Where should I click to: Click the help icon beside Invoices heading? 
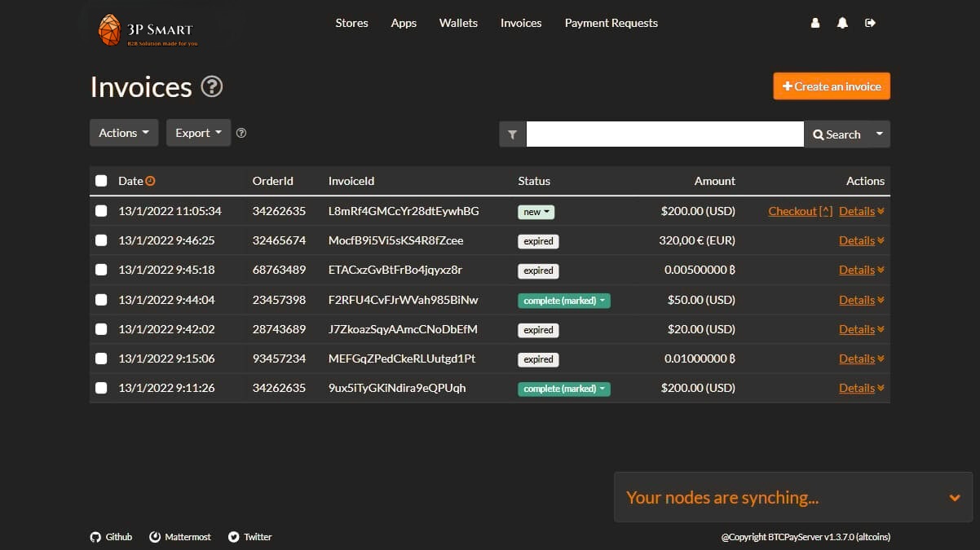coord(211,86)
